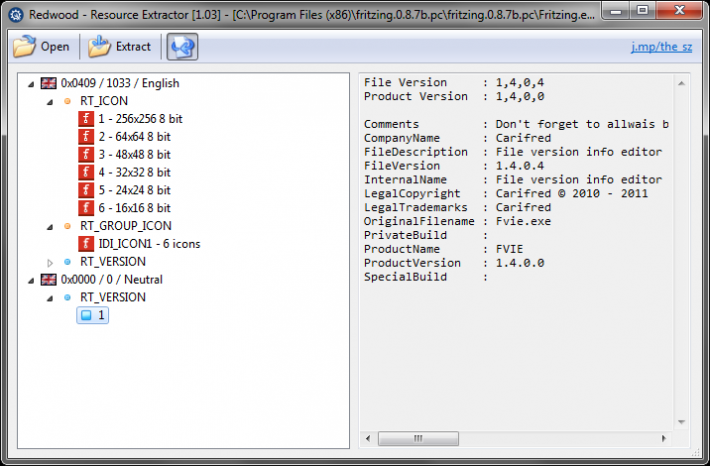Image resolution: width=710 pixels, height=466 pixels.
Task: Click blue dot beside English RT_VERSION
Action: coord(67,261)
